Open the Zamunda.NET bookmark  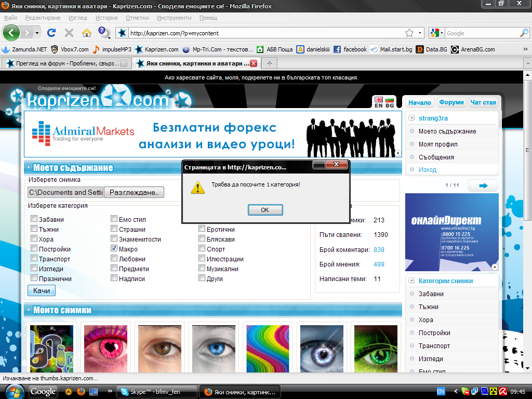pyautogui.click(x=24, y=49)
